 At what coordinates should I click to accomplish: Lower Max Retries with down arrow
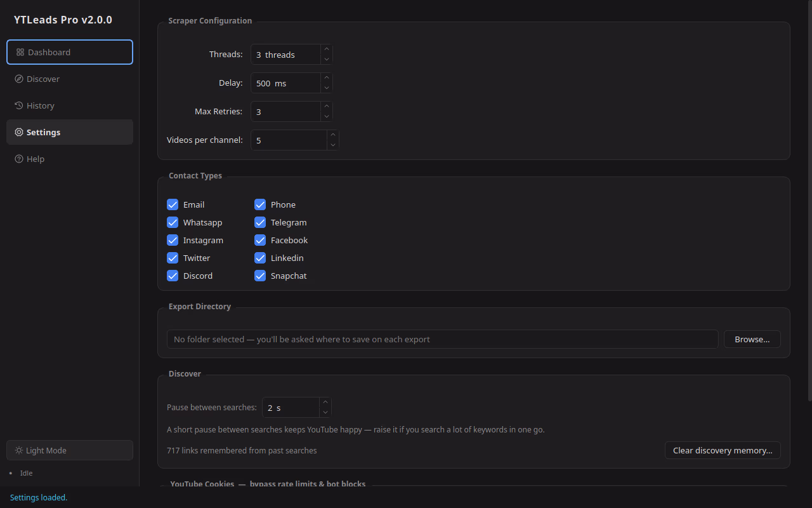tap(326, 117)
